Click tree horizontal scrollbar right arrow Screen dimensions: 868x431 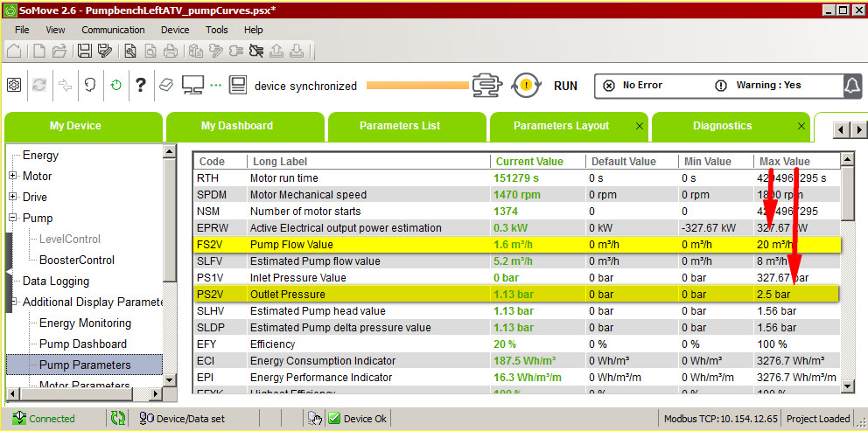156,393
